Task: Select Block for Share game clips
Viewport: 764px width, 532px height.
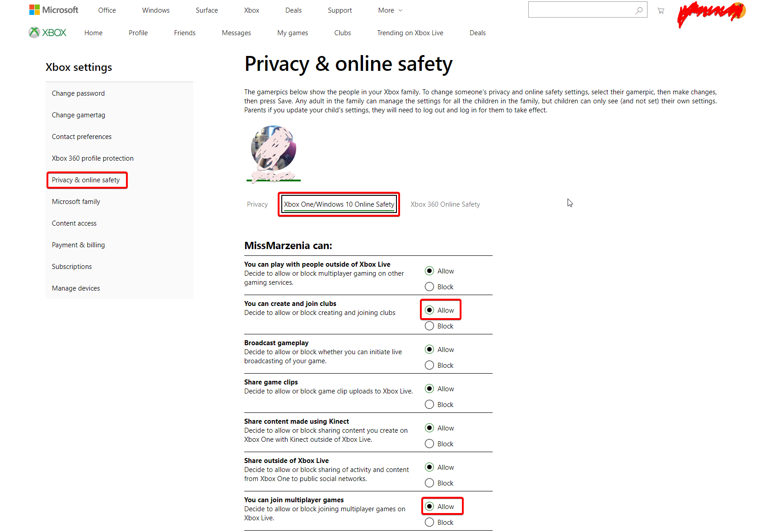Action: [x=429, y=404]
